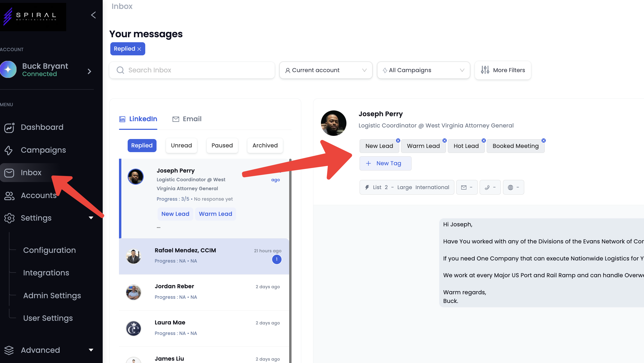644x363 pixels.
Task: Switch to the Email tab
Action: [x=187, y=119]
